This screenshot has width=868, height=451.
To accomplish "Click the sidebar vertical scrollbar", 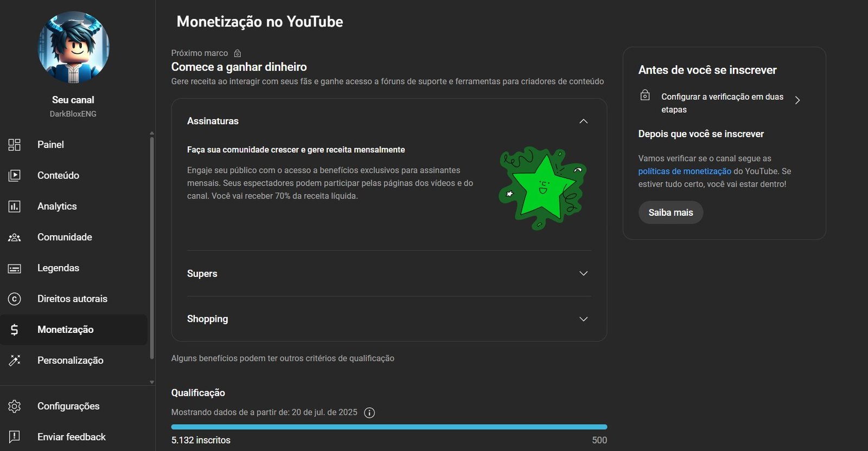I will point(152,247).
